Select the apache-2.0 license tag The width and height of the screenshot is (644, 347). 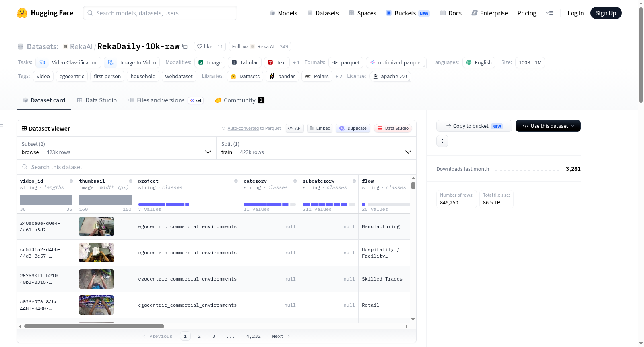tap(390, 76)
